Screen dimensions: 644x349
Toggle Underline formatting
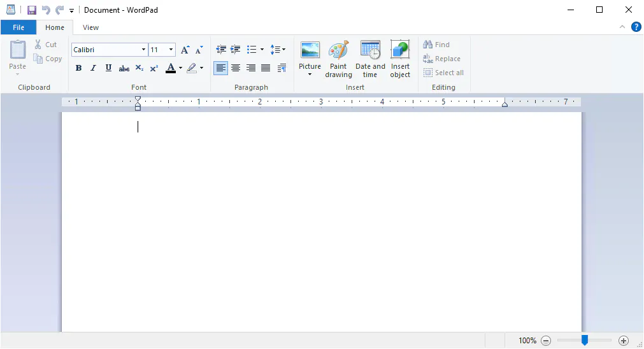[x=108, y=68]
